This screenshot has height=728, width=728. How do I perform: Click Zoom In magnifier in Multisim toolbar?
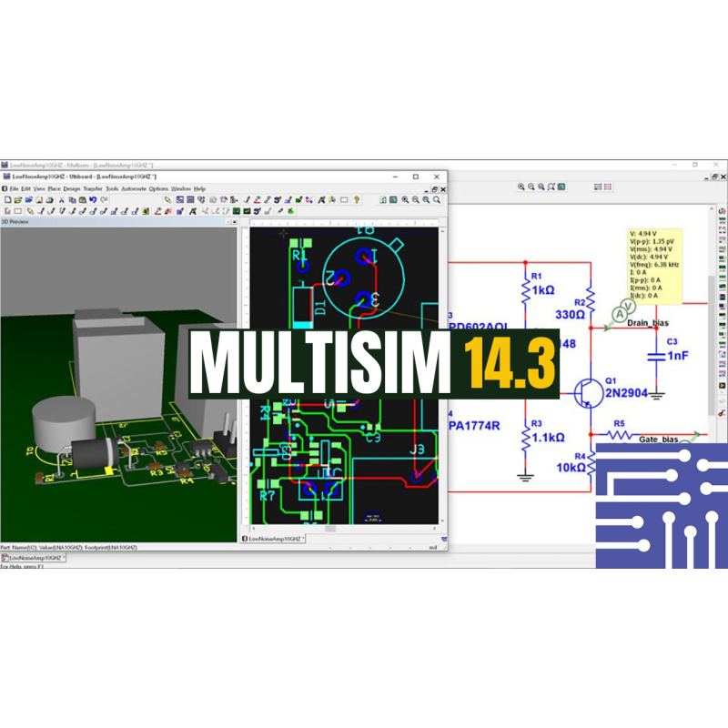click(521, 187)
